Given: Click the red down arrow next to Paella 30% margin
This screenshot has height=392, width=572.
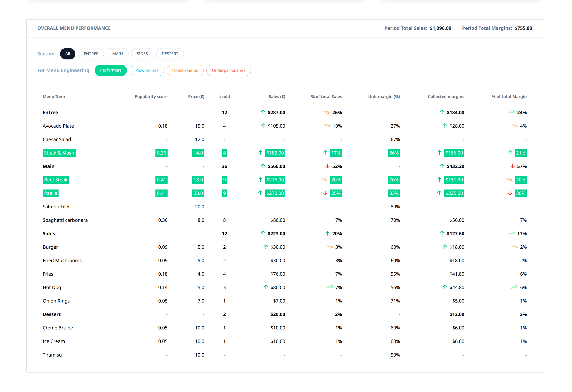Looking at the screenshot, I should pos(510,193).
